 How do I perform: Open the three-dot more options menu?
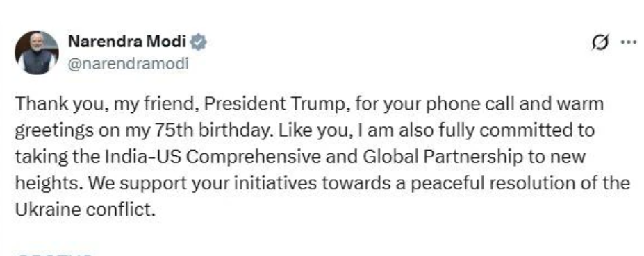629,42
